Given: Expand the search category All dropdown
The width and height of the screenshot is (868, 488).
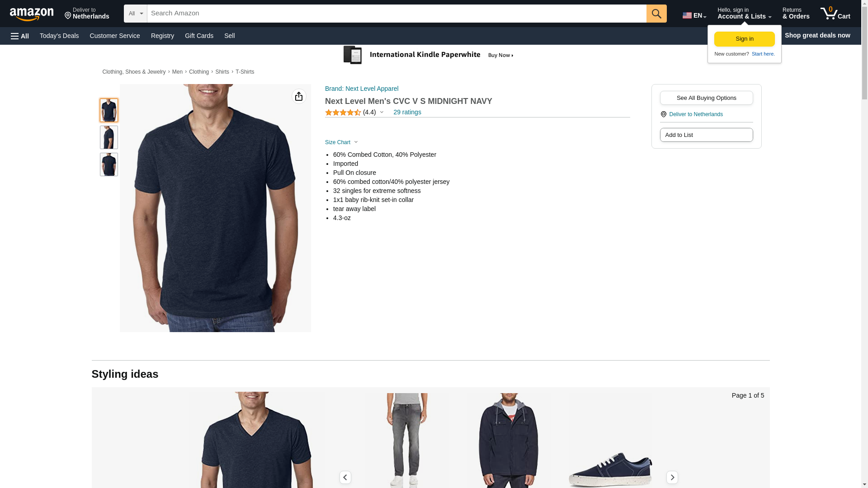Looking at the screenshot, I should tap(136, 14).
